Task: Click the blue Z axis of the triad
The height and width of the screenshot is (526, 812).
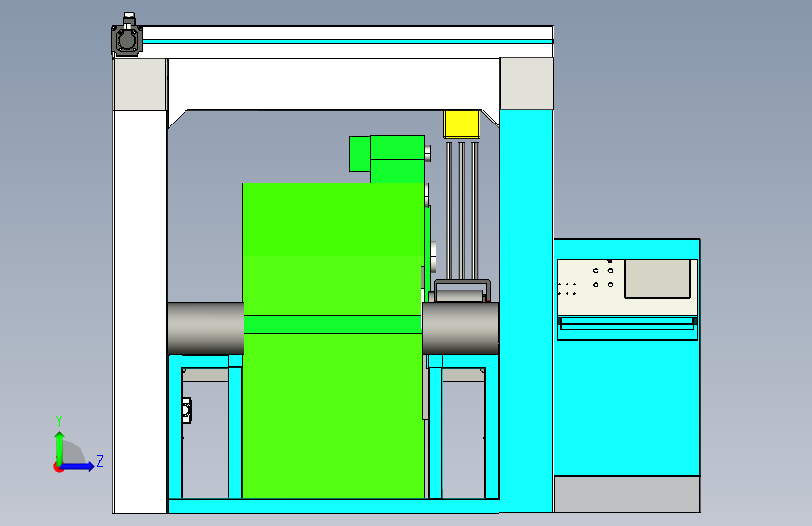Action: click(78, 466)
